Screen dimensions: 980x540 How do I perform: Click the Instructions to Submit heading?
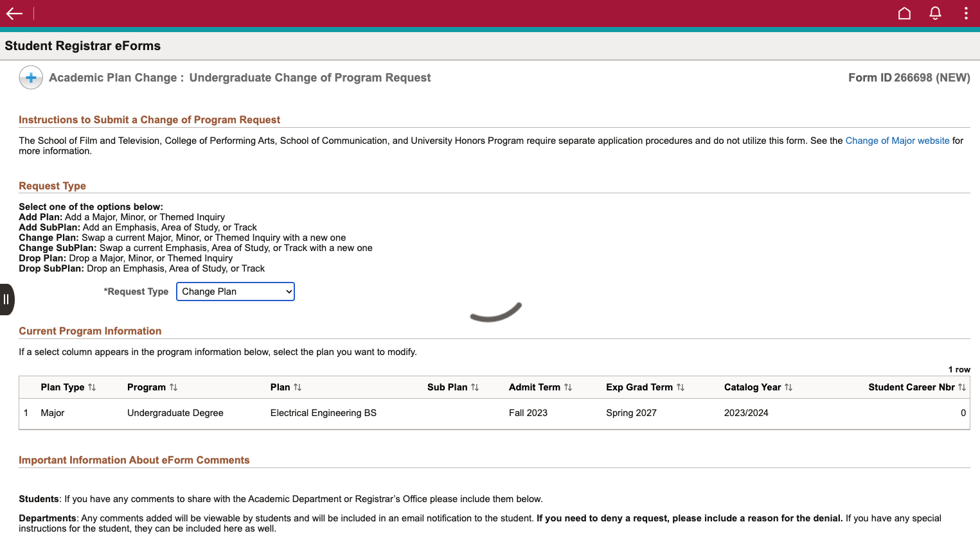[150, 120]
